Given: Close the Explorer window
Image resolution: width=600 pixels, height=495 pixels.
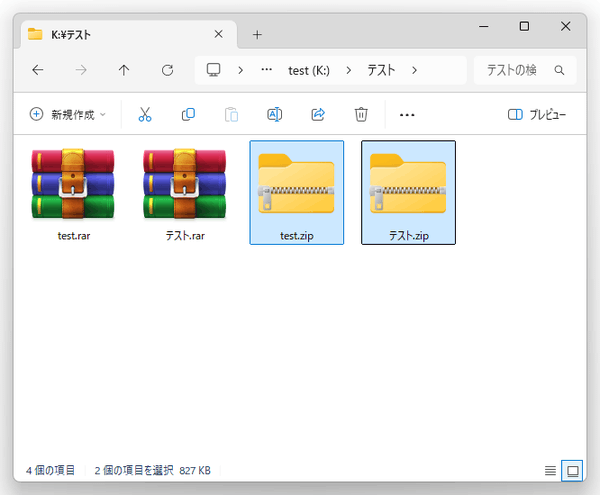Looking at the screenshot, I should click(565, 26).
